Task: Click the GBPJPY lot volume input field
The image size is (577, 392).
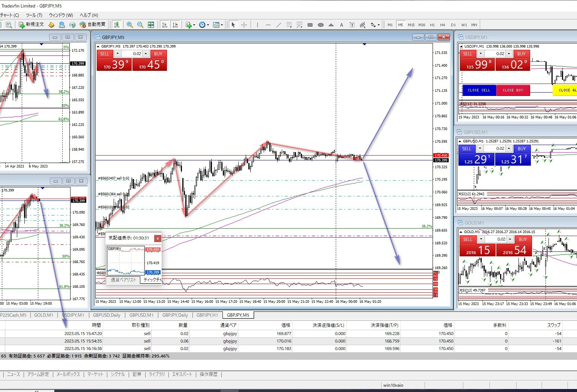Action: coord(132,54)
